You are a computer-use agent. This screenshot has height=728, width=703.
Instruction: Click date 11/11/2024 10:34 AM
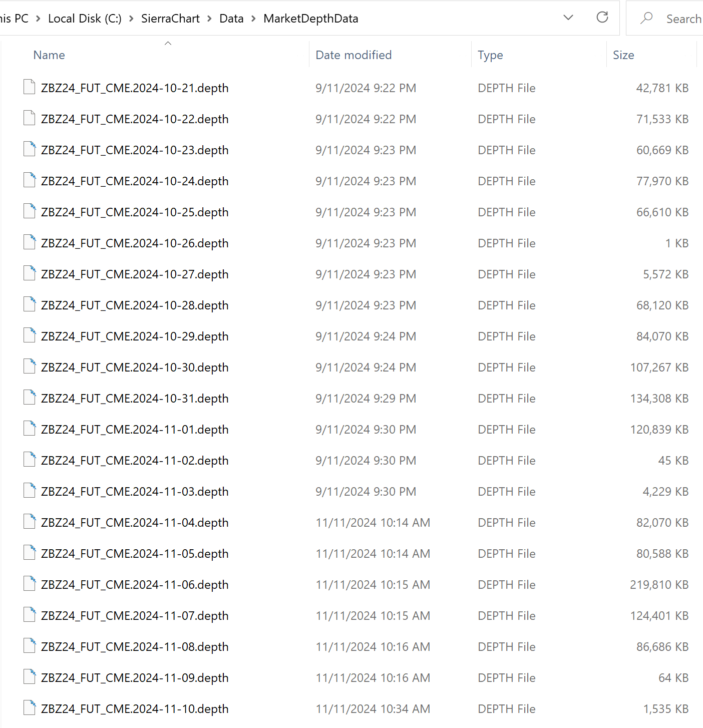373,709
